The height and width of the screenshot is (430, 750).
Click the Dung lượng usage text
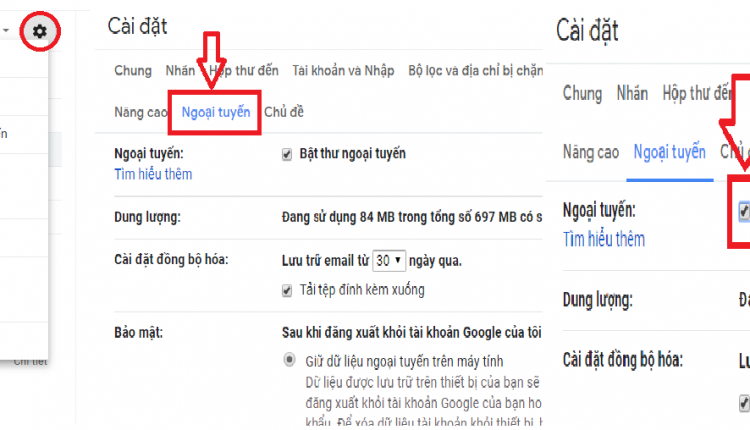412,217
